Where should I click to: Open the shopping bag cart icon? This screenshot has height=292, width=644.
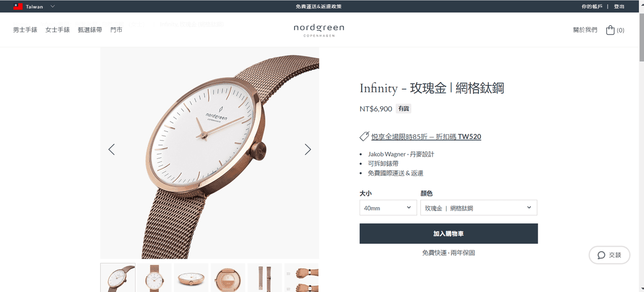pyautogui.click(x=610, y=30)
